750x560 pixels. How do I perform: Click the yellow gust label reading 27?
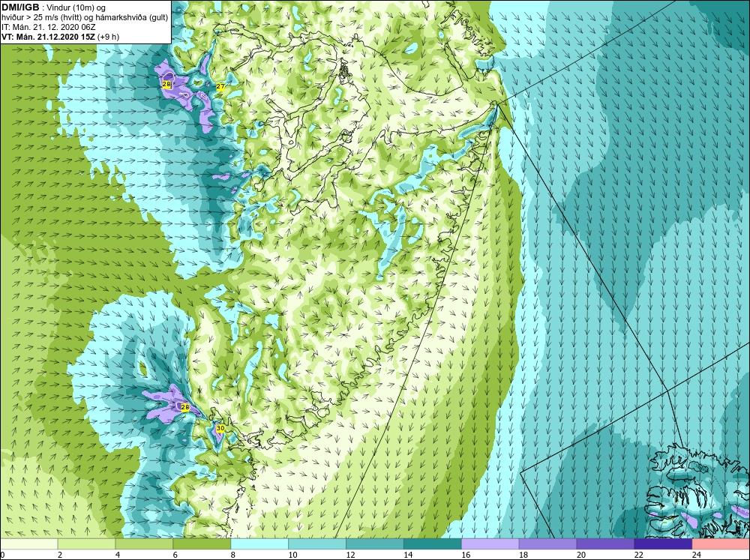tap(220, 86)
